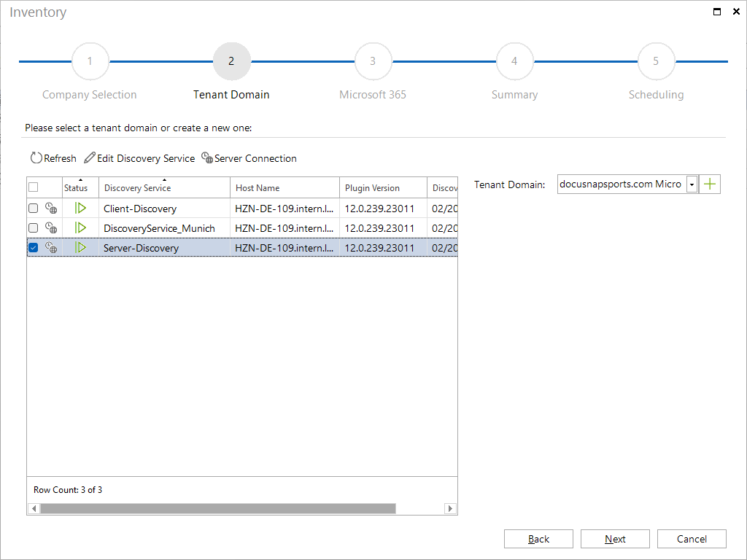This screenshot has height=560, width=747.
Task: Click the horizontal scrollbar right arrow
Action: coord(450,508)
